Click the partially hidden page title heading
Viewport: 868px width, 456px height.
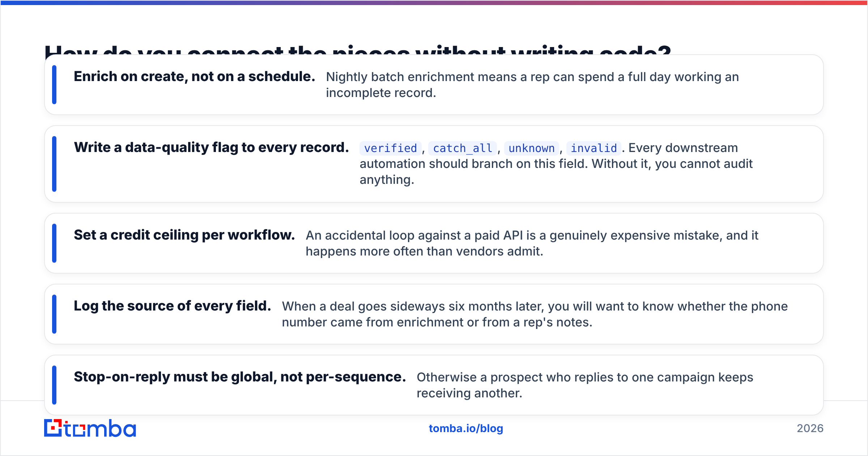tap(358, 49)
